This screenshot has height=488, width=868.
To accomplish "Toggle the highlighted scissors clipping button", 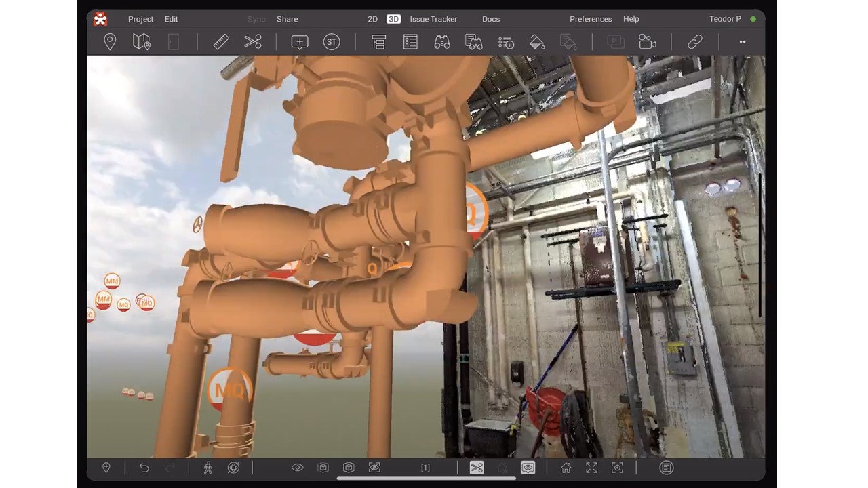I will click(x=477, y=468).
